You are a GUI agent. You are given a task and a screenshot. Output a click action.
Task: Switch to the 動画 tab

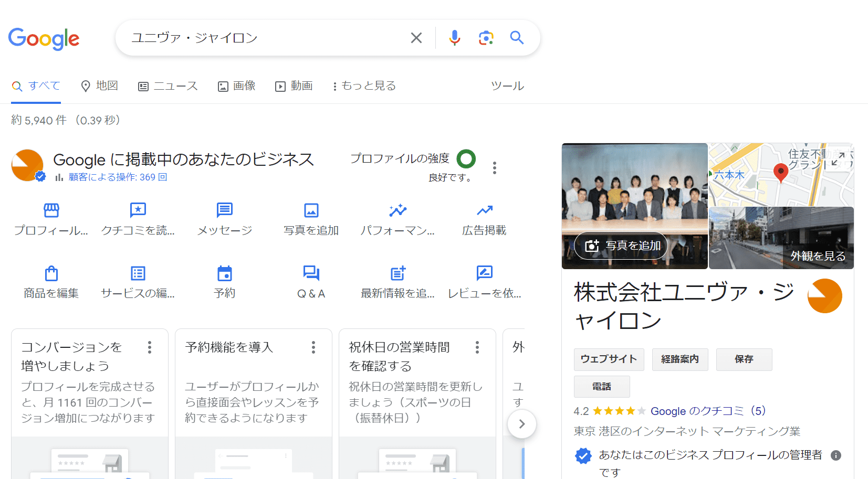pos(294,86)
